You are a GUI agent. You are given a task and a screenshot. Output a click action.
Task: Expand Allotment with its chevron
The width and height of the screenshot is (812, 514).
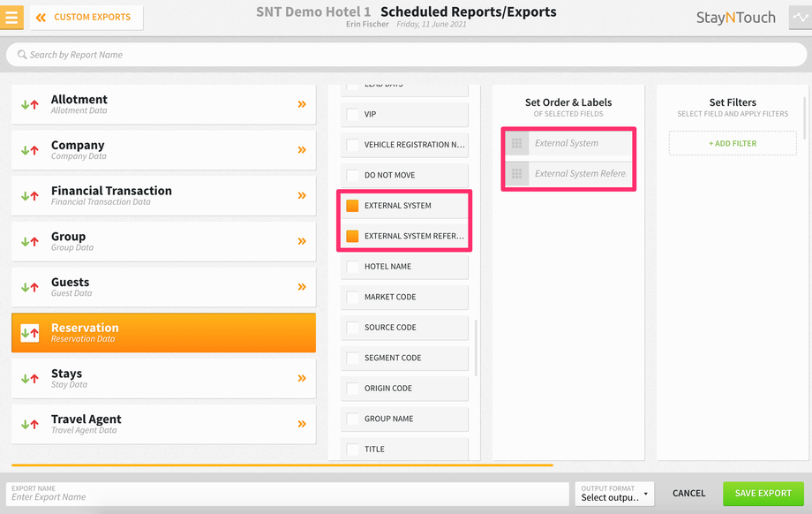click(x=302, y=104)
